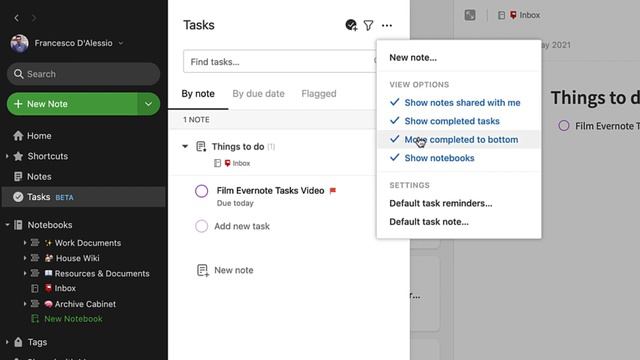Open the task filter funnel icon
Viewport: 640px width, 360px height.
coord(368,25)
